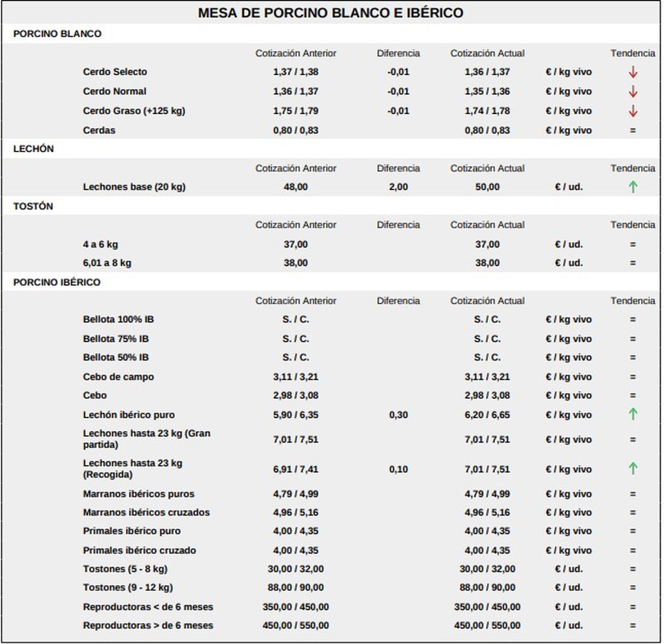Select the green arrow for Lechón ibérico puro

[632, 414]
